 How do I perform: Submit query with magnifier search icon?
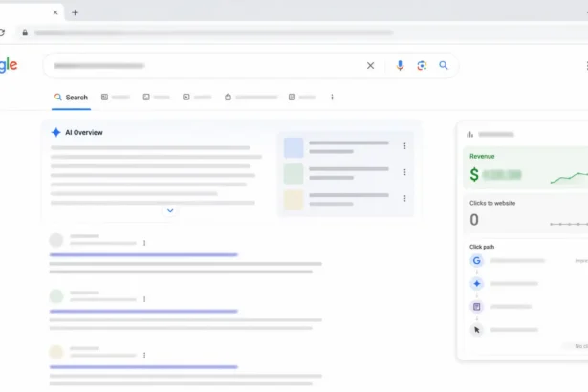(444, 66)
